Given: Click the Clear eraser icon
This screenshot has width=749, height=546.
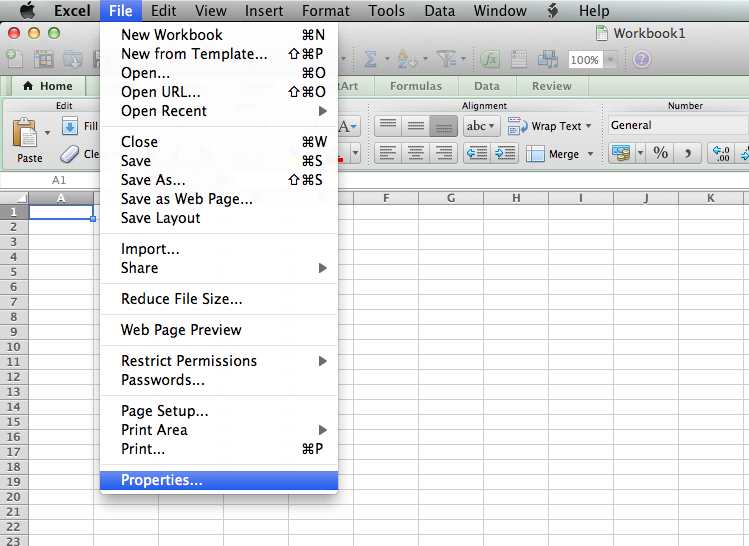Looking at the screenshot, I should click(69, 154).
